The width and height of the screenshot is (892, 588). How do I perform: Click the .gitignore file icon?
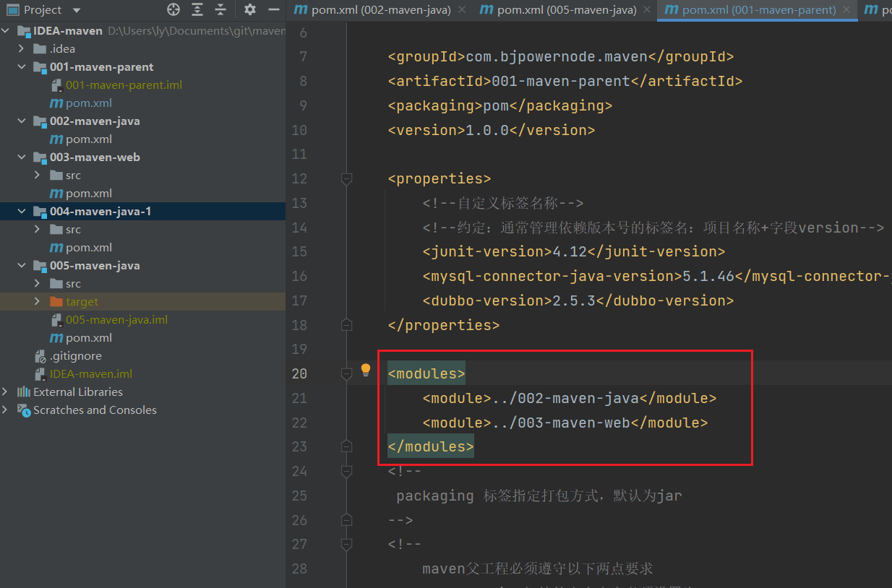tap(40, 356)
